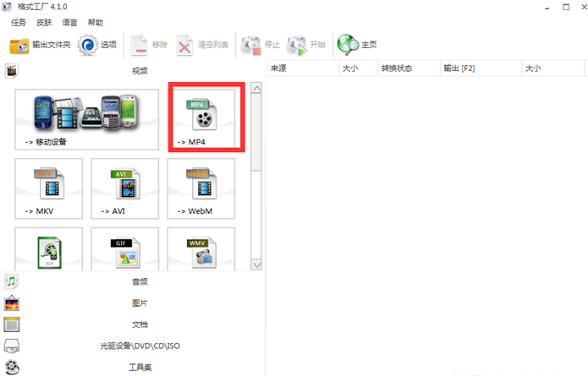The image size is (588, 376).
Task: Click the 文档 document category icon
Action: pyautogui.click(x=12, y=324)
